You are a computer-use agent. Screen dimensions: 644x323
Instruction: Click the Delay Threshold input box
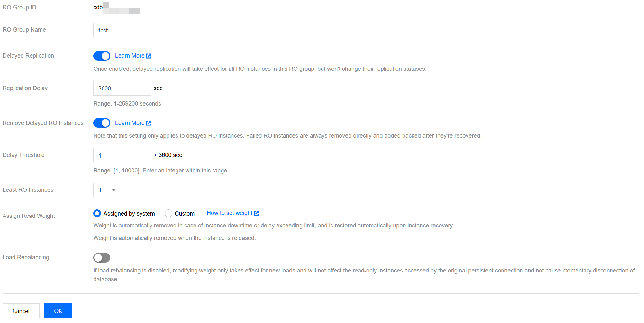pos(122,155)
